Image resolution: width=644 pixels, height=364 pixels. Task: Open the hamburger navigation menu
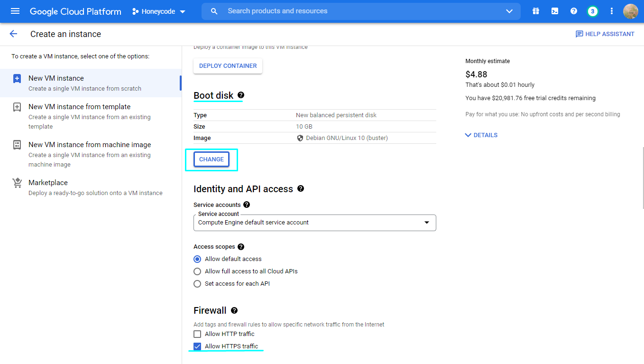tap(15, 11)
